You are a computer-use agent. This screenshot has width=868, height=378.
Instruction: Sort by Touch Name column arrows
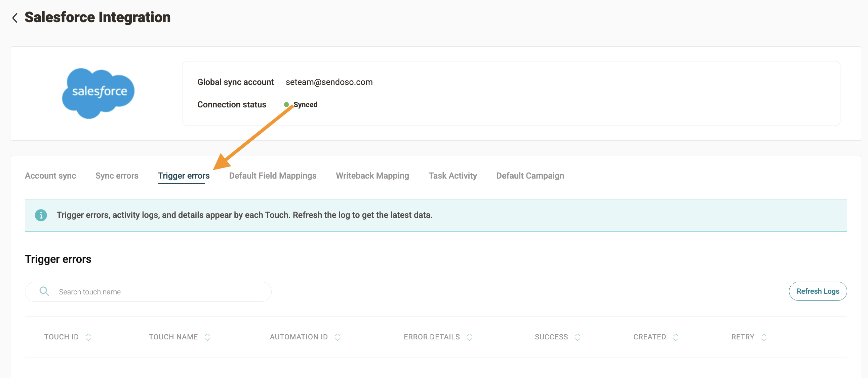pyautogui.click(x=207, y=337)
